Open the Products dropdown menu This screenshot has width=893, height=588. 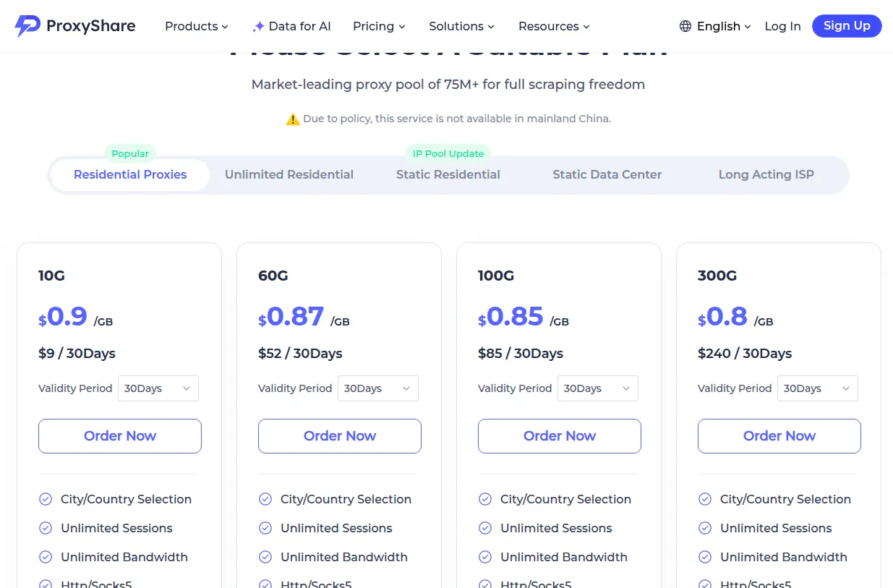197,26
